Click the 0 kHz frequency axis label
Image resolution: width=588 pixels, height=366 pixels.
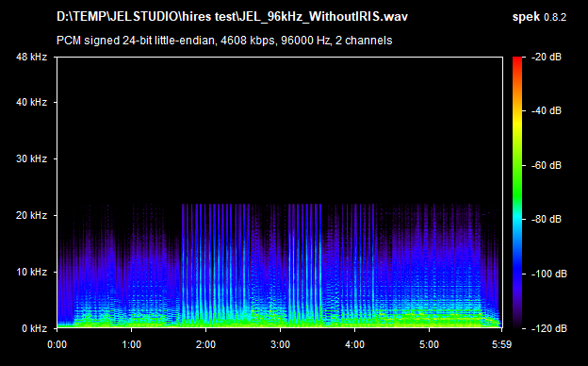click(35, 329)
